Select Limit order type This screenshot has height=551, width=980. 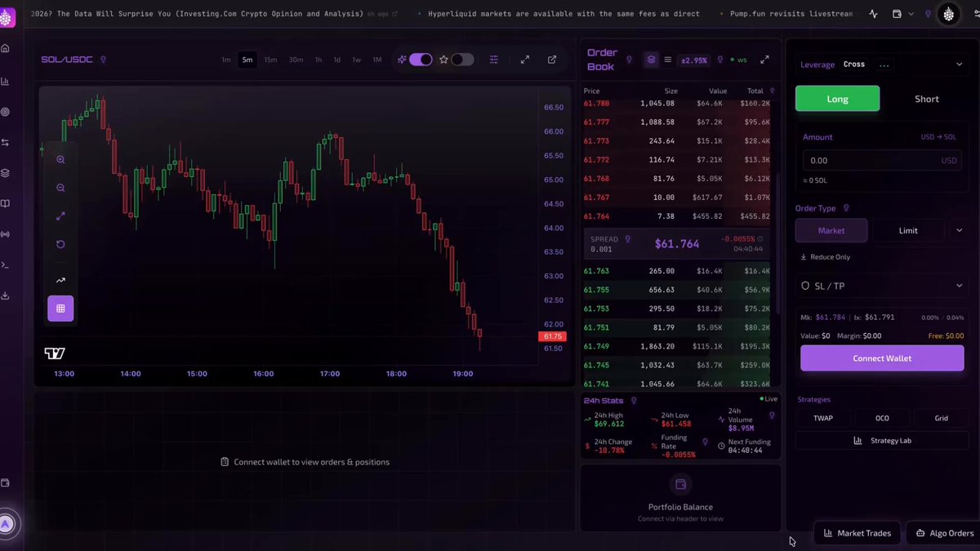[x=908, y=231]
